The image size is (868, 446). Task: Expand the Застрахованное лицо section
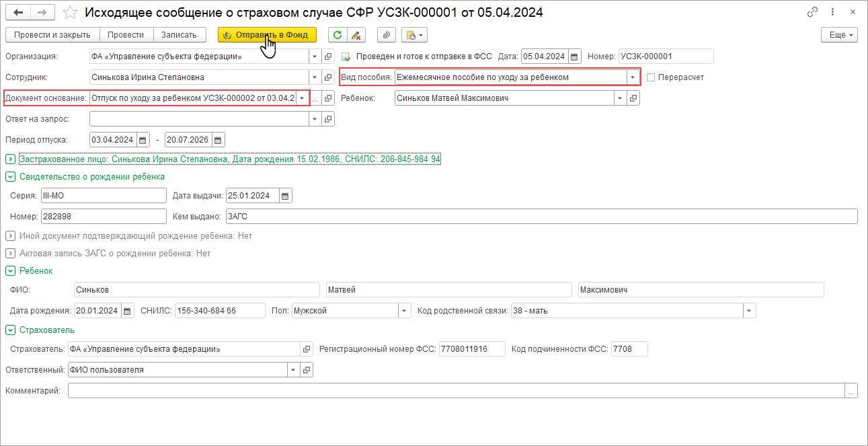[11, 159]
